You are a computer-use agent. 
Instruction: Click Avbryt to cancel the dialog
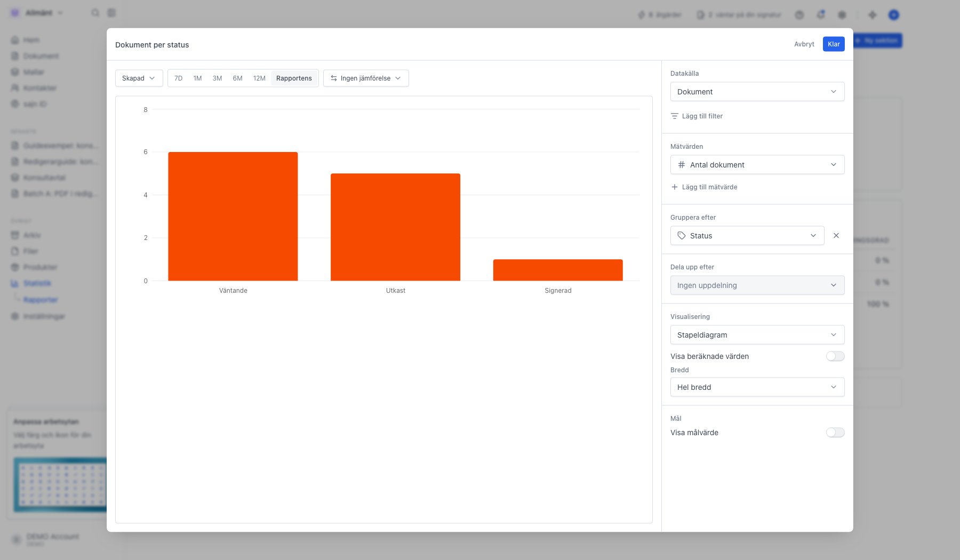click(x=804, y=44)
